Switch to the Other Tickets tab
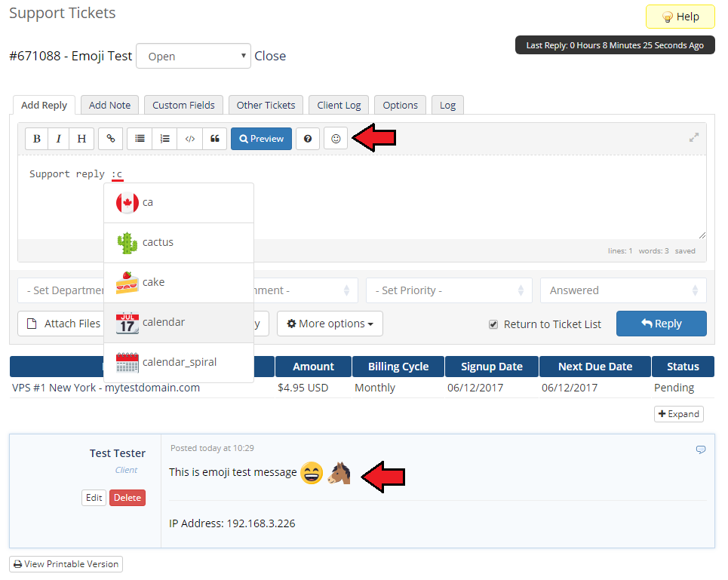 (266, 106)
